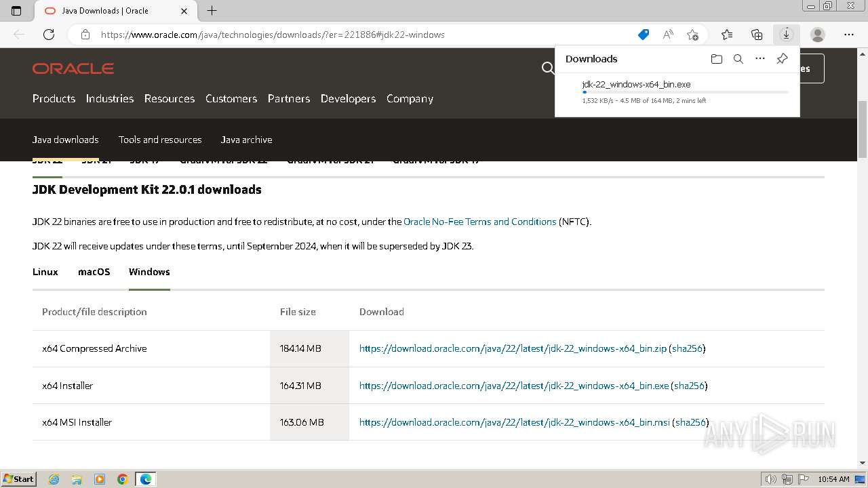Open the Java archive section
868x488 pixels.
tap(246, 140)
